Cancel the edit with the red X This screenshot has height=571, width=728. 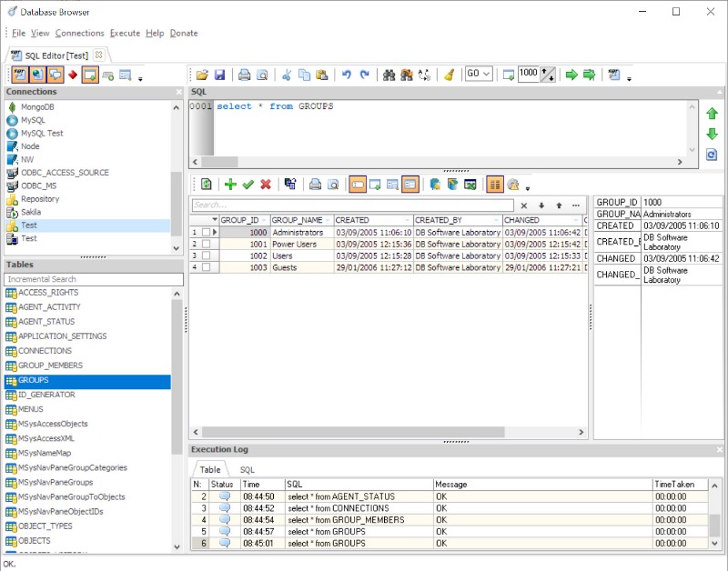(x=266, y=185)
